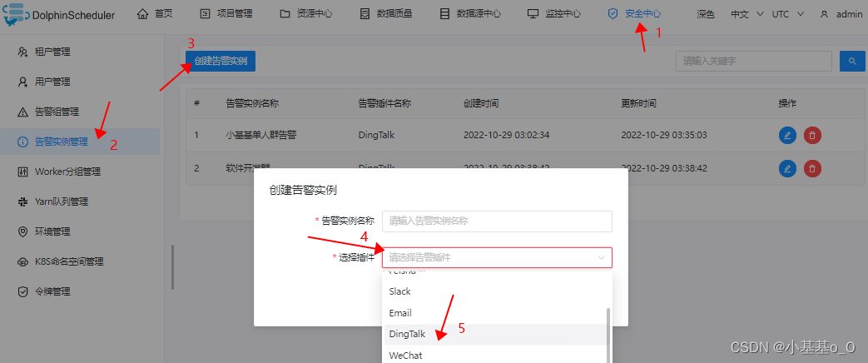Click the warning triangle icon beside 告警组管理

[x=22, y=112]
